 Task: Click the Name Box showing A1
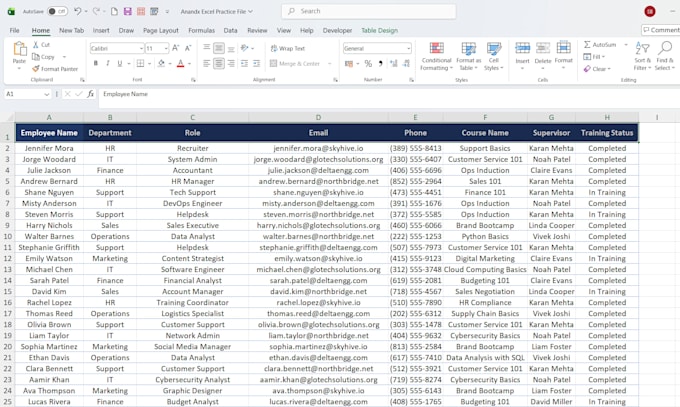tap(28, 94)
